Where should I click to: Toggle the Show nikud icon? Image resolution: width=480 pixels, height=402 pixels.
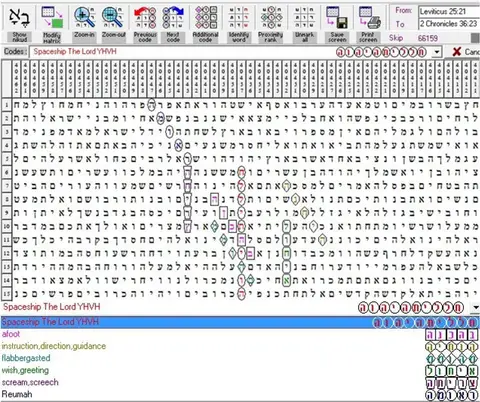[x=19, y=17]
